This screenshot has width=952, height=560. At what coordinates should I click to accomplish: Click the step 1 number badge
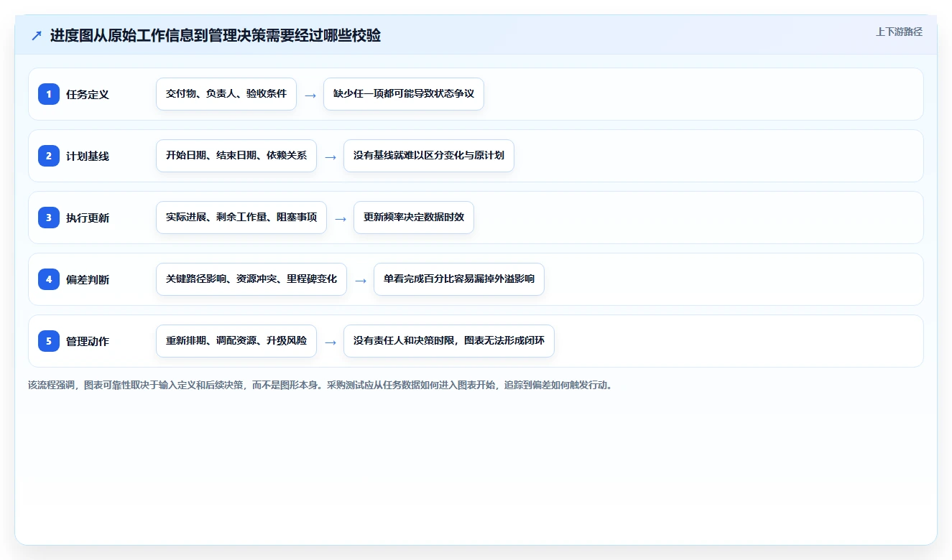click(x=49, y=94)
